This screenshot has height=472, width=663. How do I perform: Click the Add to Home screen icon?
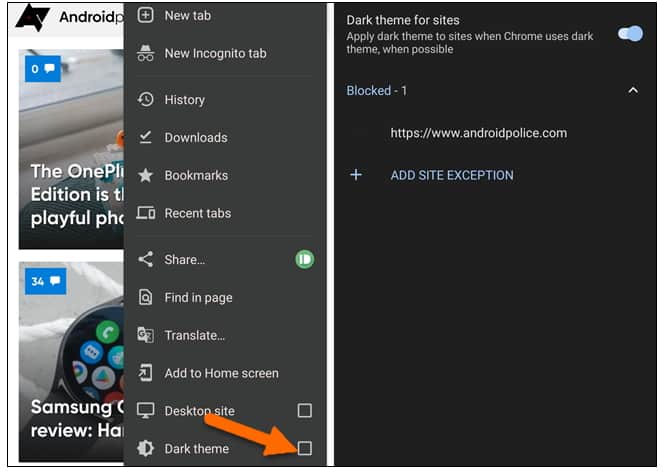tap(145, 373)
